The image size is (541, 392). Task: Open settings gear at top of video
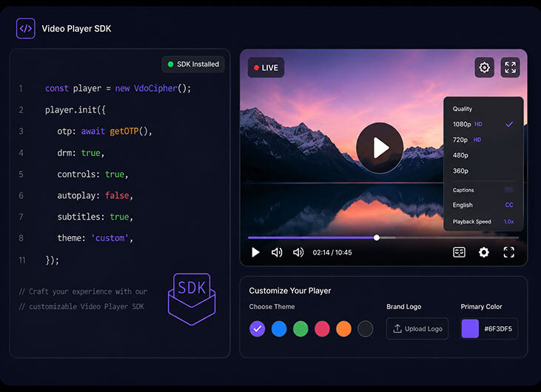[x=485, y=67]
